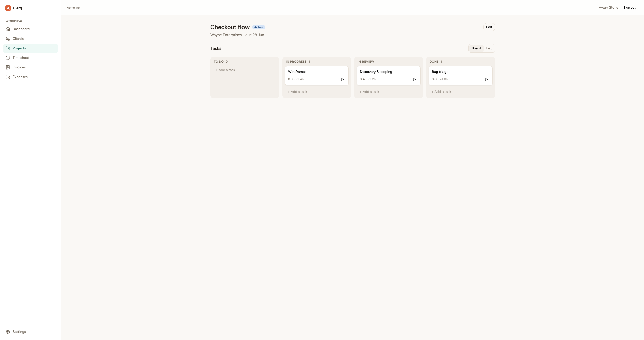
Task: Click the 'of 8h' estimate on Bug triage
Action: point(444,79)
